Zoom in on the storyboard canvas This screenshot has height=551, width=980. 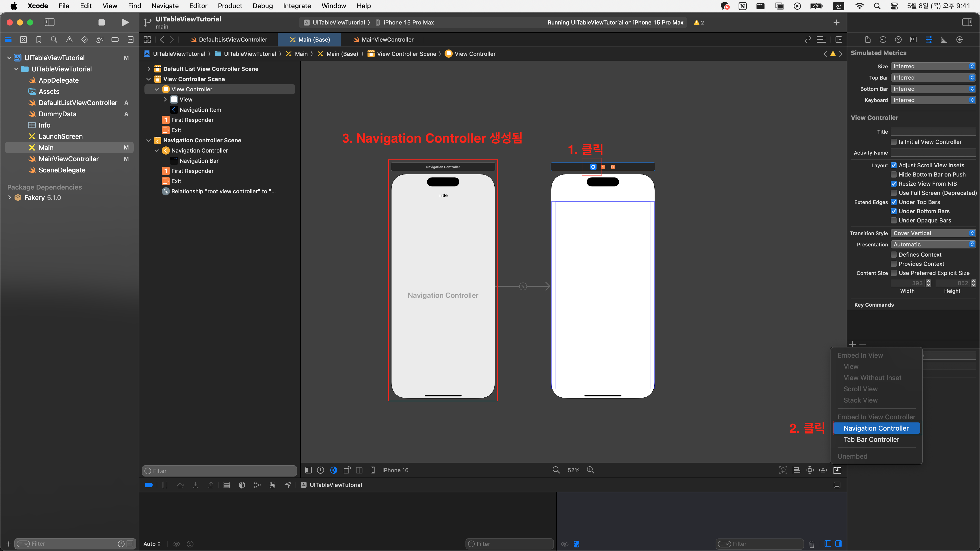point(591,470)
